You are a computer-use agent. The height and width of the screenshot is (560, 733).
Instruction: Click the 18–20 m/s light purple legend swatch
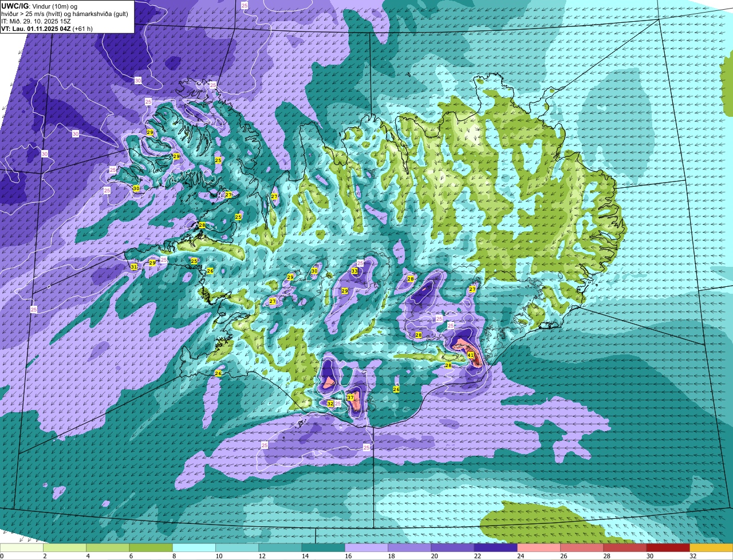[409, 547]
